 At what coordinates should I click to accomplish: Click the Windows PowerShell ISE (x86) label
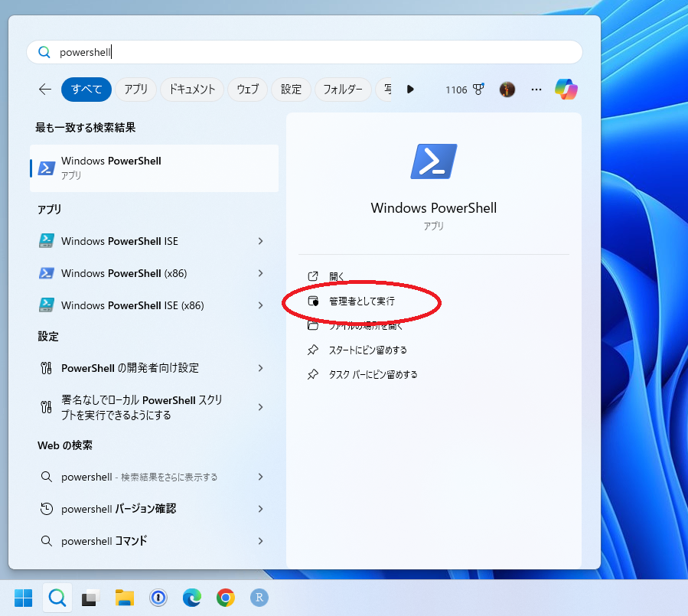point(132,305)
